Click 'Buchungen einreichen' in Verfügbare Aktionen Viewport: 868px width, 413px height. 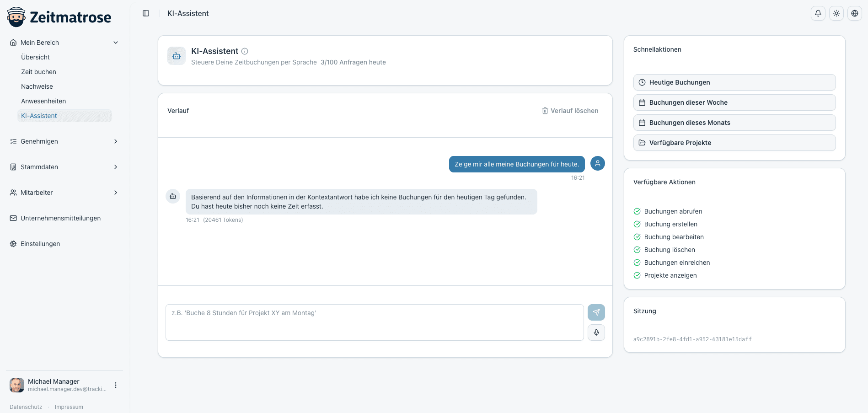677,263
